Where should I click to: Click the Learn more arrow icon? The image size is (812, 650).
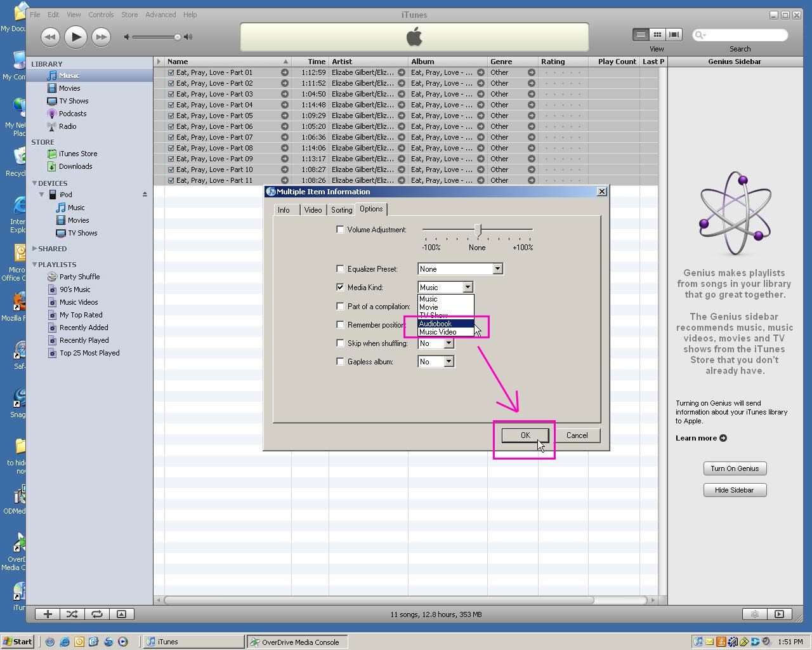click(723, 438)
